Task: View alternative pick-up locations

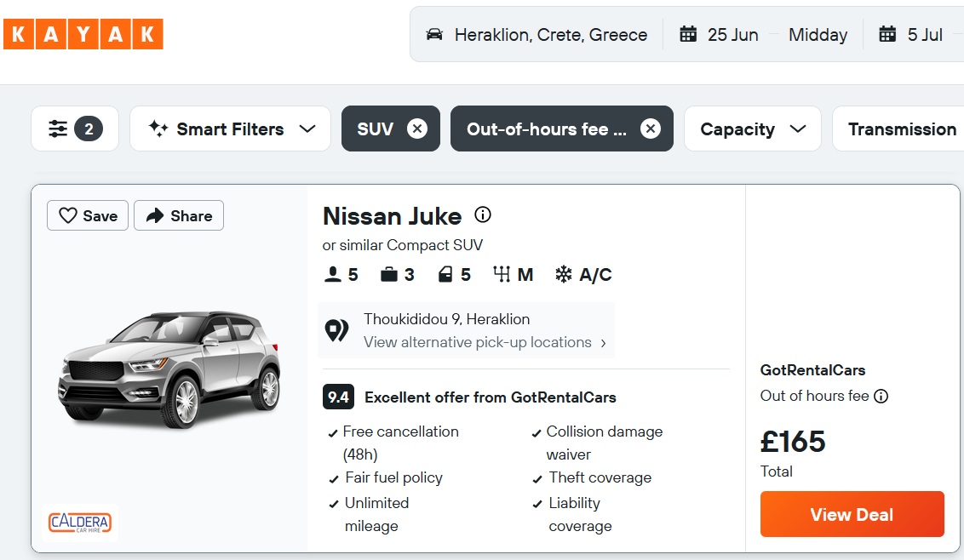Action: pyautogui.click(x=485, y=342)
